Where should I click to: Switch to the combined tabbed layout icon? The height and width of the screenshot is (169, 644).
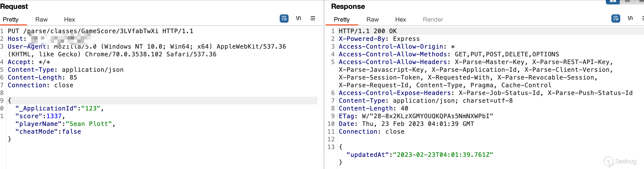click(x=641, y=1)
